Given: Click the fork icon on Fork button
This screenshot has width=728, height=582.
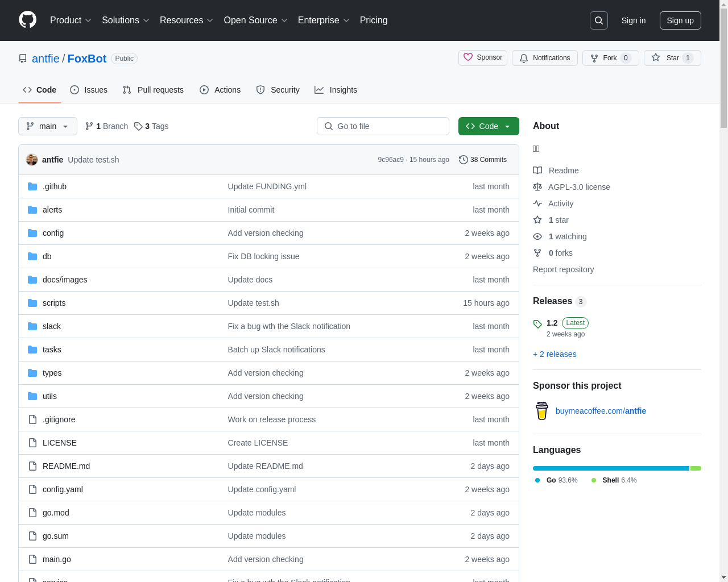Looking at the screenshot, I should click(594, 58).
